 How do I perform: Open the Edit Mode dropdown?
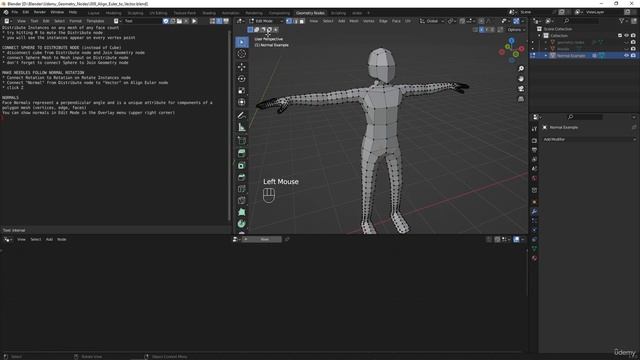[266, 21]
